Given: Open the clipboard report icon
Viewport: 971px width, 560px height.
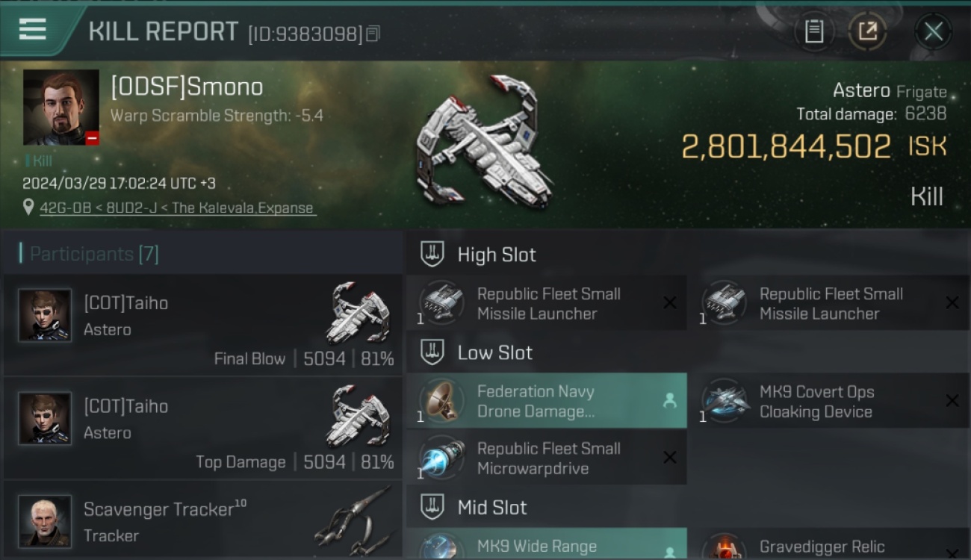Looking at the screenshot, I should click(814, 31).
